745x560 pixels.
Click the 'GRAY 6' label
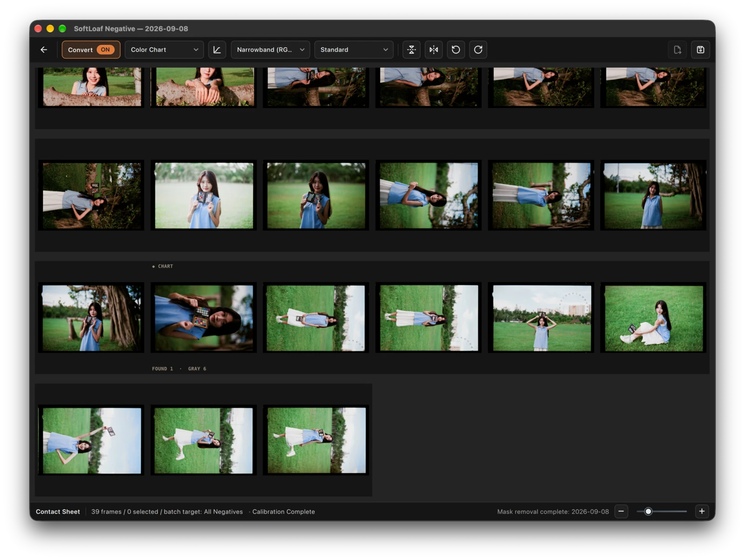[197, 369]
